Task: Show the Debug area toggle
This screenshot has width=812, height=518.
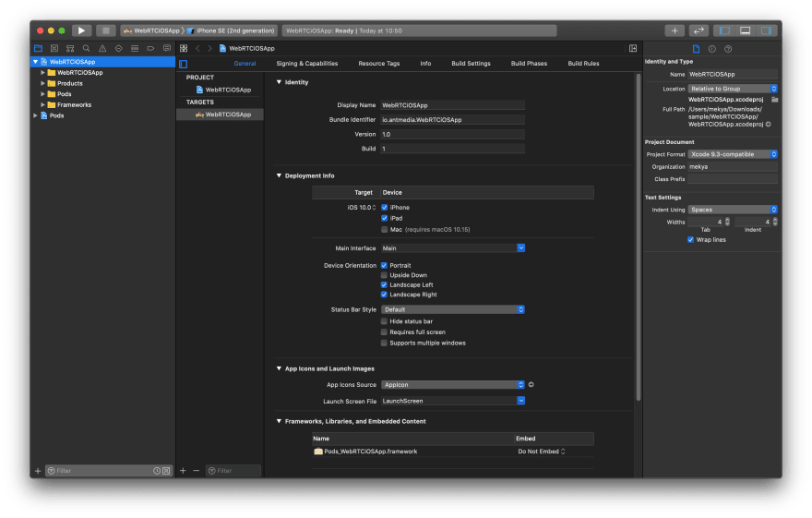Action: (746, 30)
